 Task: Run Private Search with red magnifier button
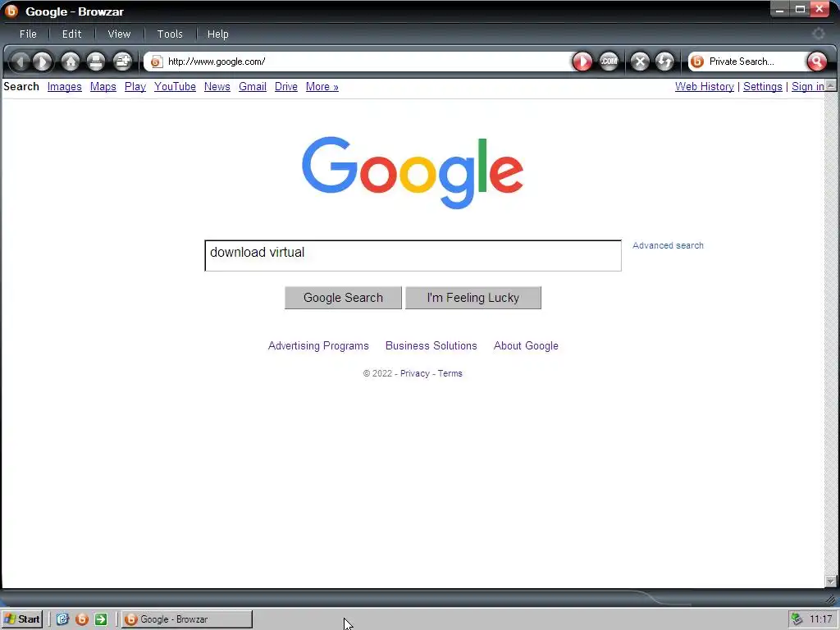(x=816, y=62)
